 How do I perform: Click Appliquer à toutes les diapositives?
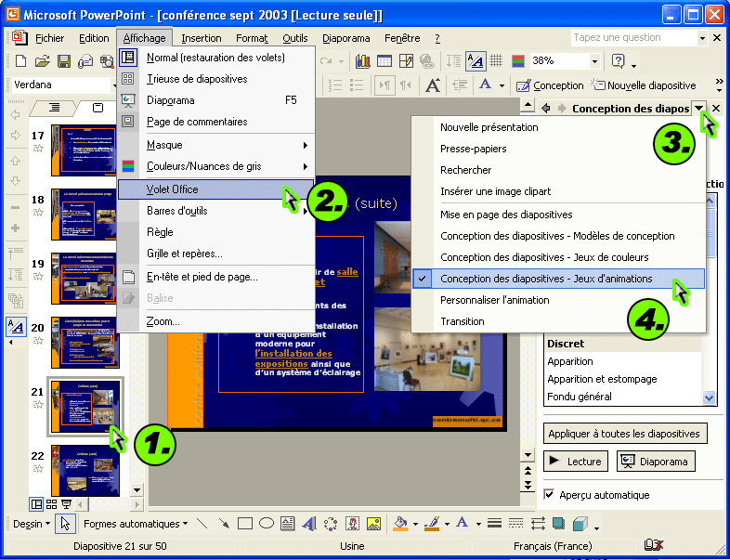[x=625, y=434]
